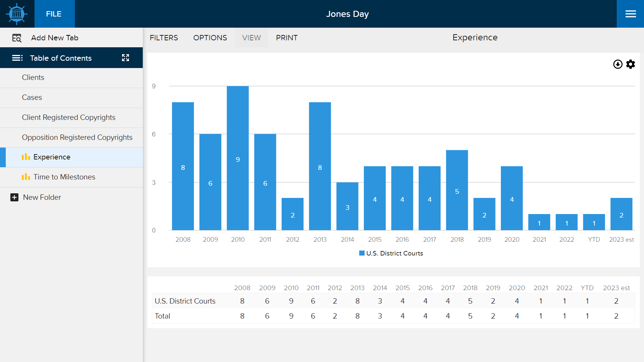Viewport: 644px width, 362px height.
Task: Click the 2008 bar showing 8
Action: (x=183, y=166)
